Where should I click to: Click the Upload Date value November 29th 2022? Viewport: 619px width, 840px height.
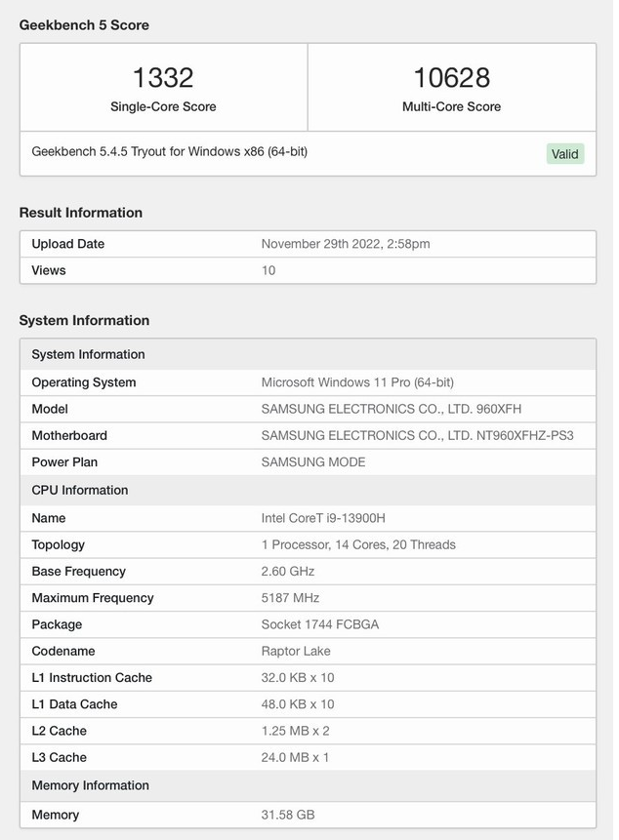pos(346,244)
